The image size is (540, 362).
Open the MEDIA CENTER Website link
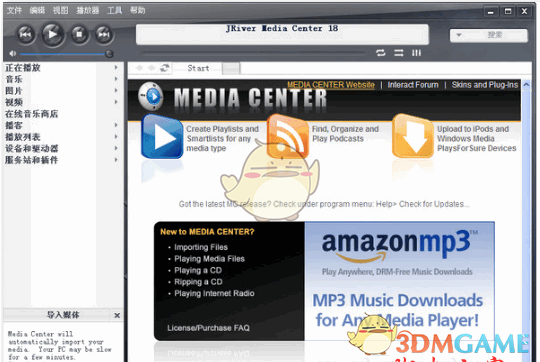pyautogui.click(x=331, y=85)
